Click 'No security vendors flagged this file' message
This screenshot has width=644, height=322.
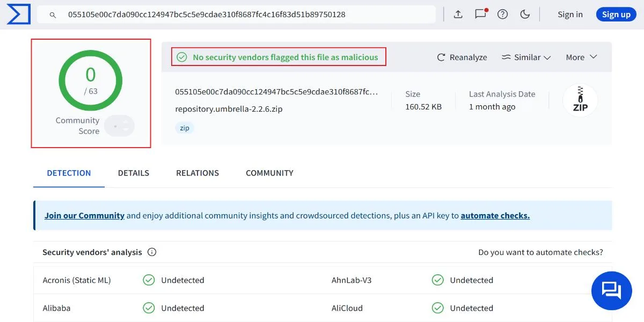[x=286, y=57]
